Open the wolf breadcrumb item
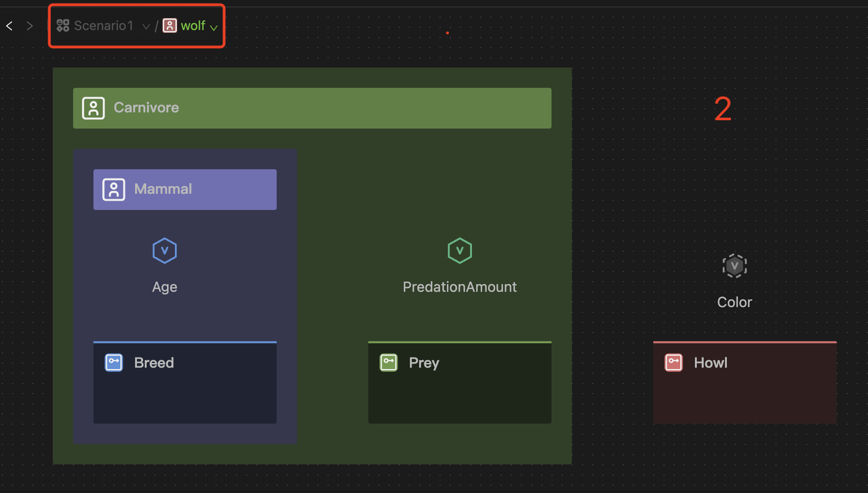This screenshot has height=493, width=868. pos(193,26)
